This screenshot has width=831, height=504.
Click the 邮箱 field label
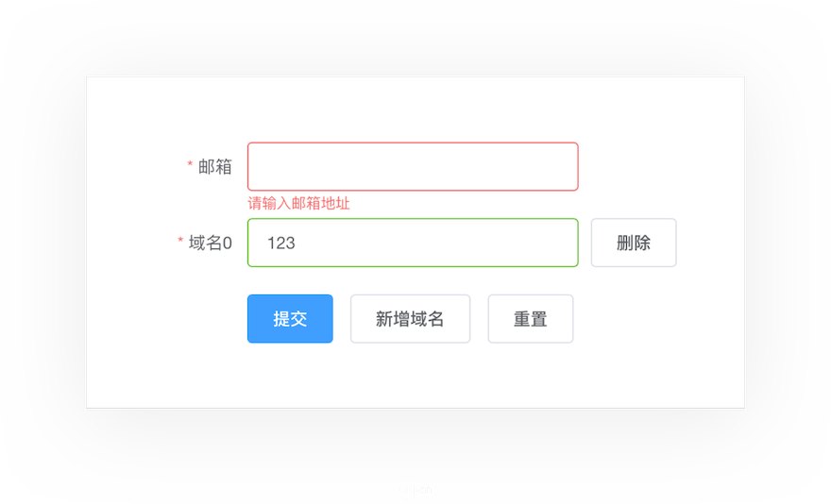tap(214, 166)
